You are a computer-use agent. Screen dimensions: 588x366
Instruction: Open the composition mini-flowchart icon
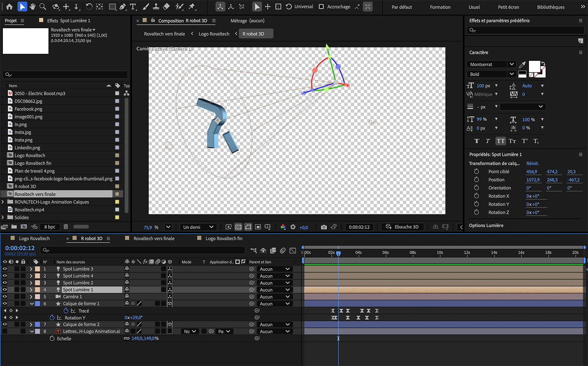[x=253, y=250]
